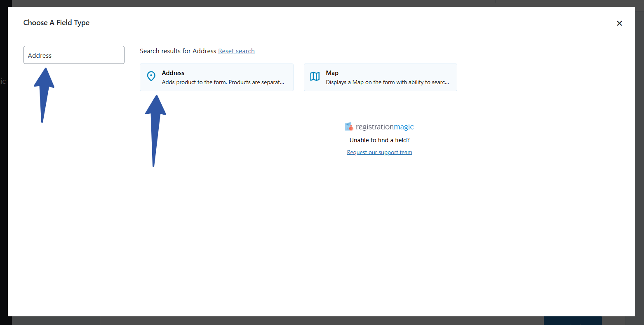Click the Address card description text
This screenshot has height=325, width=644.
[223, 82]
